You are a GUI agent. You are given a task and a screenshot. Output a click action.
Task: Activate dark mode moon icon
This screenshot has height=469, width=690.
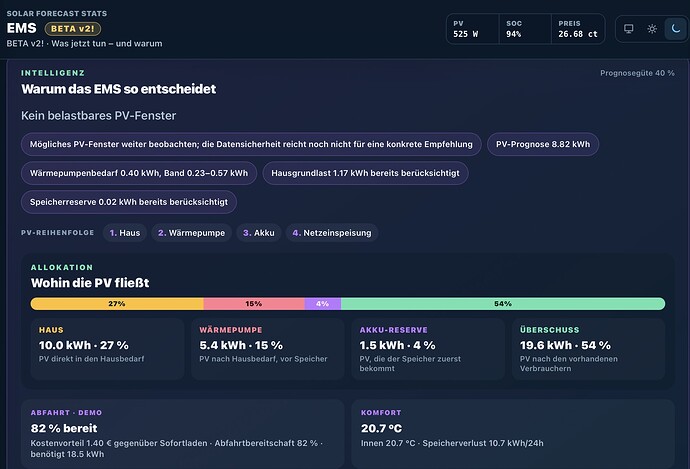pos(675,29)
